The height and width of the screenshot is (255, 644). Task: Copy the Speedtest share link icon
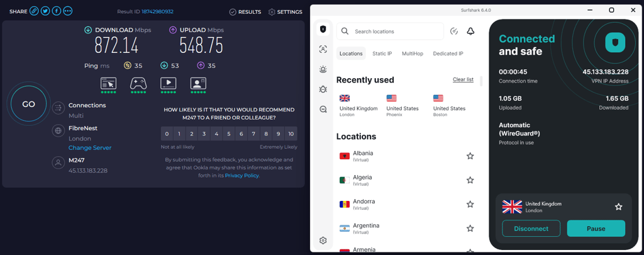click(x=35, y=11)
